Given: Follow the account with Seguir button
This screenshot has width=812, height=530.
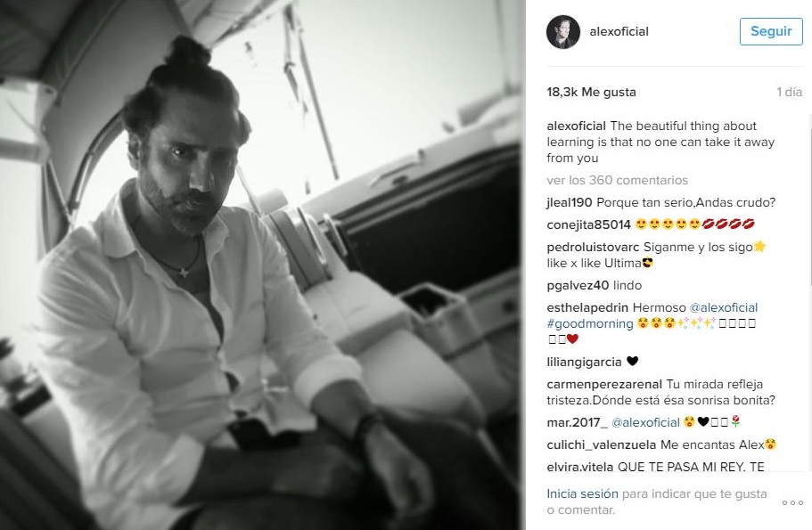Looking at the screenshot, I should point(771,31).
